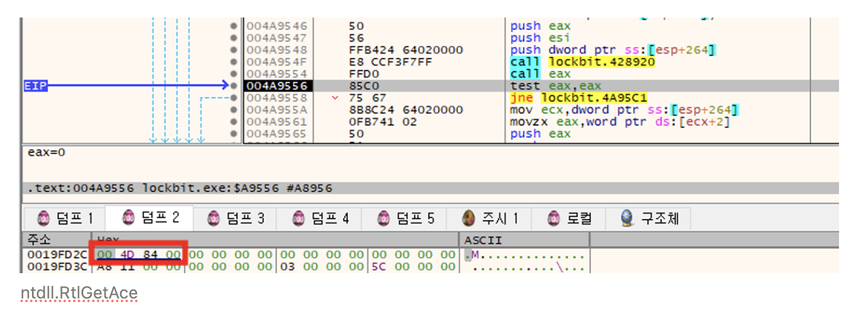The height and width of the screenshot is (316, 868).
Task: Click the 덤프 5 tab icon
Action: 384,218
